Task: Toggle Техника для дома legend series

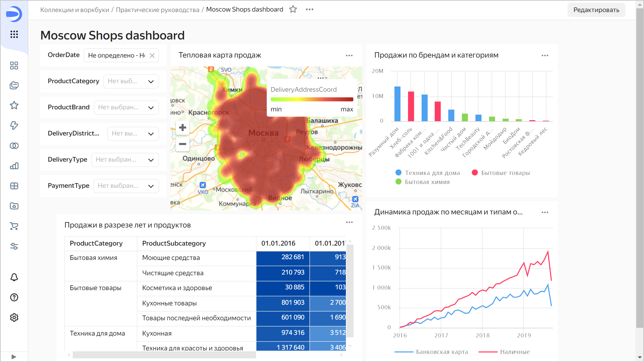Action: pos(432,173)
